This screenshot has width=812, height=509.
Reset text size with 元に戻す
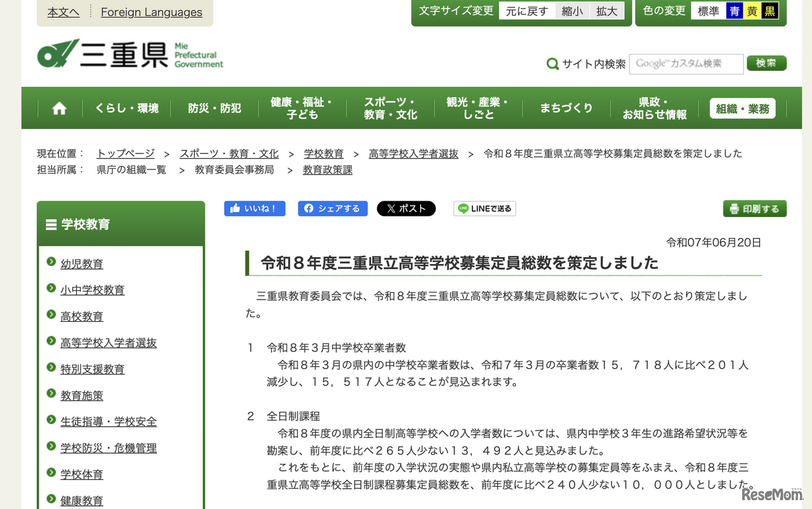pos(527,11)
